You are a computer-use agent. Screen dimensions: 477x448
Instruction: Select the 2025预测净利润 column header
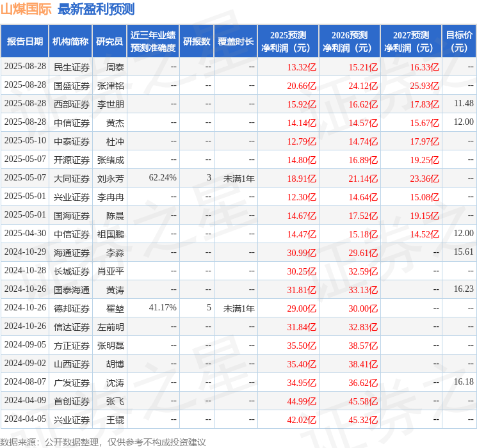288,42
